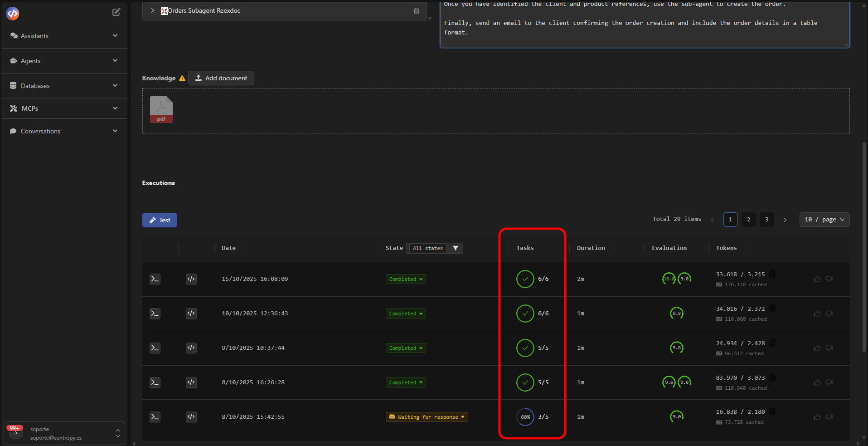Image resolution: width=868 pixels, height=446 pixels.
Task: Open code view for 15/10/2025 16:08:09 execution
Action: click(191, 279)
